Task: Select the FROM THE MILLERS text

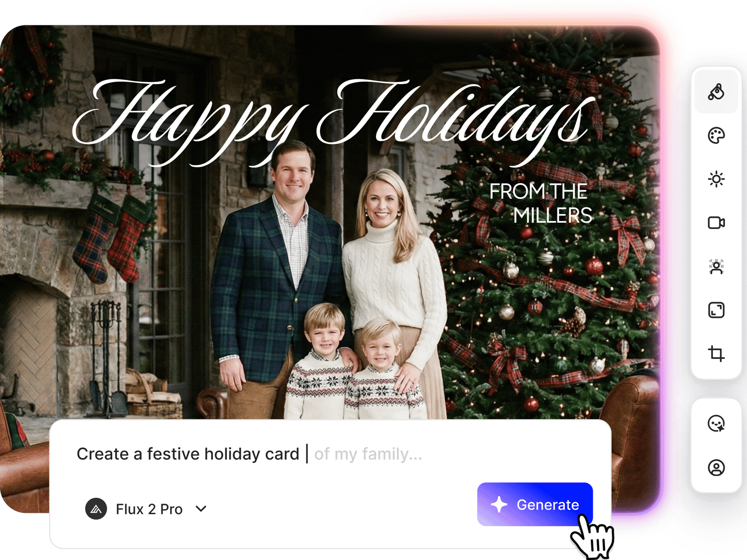Action: click(540, 203)
